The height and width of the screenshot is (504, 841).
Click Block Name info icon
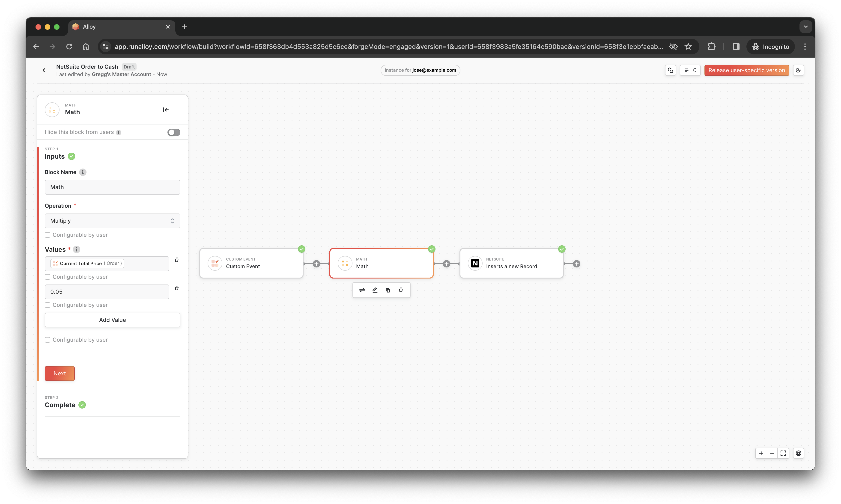tap(83, 172)
